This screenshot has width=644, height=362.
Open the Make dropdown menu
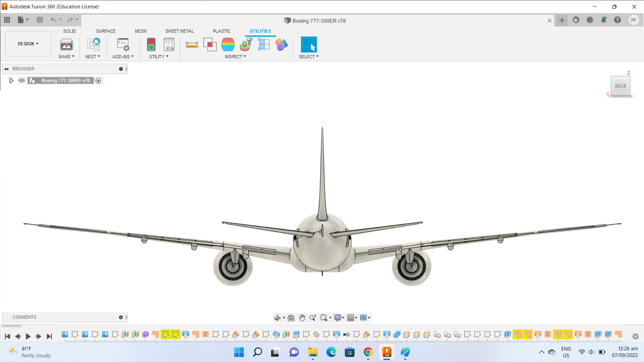[66, 57]
